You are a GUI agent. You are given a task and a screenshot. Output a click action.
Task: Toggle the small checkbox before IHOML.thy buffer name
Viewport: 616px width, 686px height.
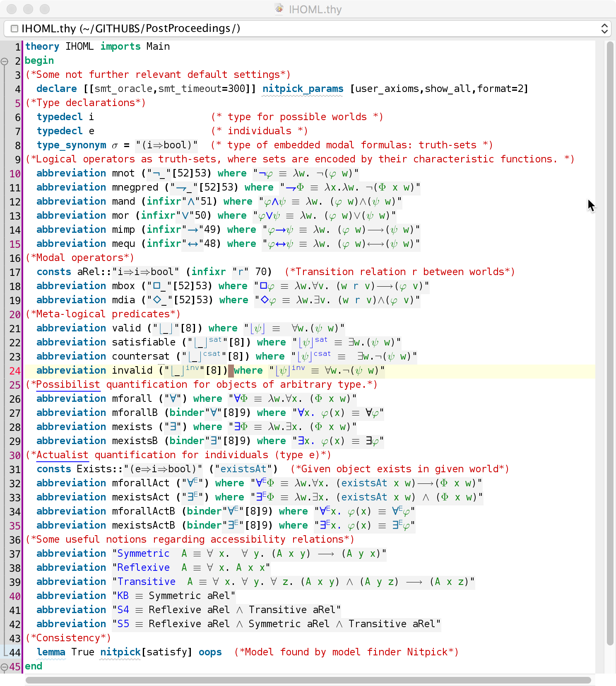coord(14,29)
